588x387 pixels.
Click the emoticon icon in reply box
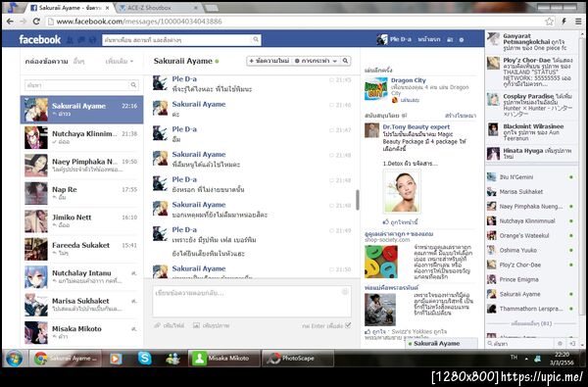(345, 292)
